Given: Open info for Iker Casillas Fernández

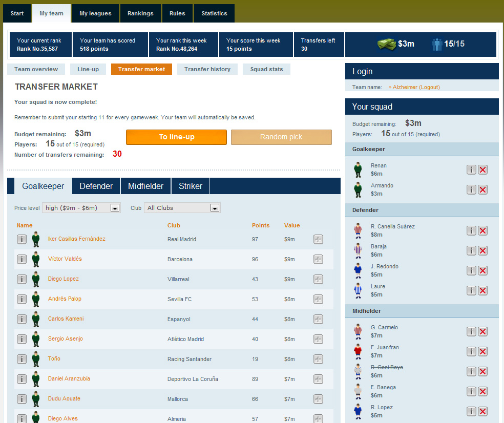Looking at the screenshot, I should [22, 239].
